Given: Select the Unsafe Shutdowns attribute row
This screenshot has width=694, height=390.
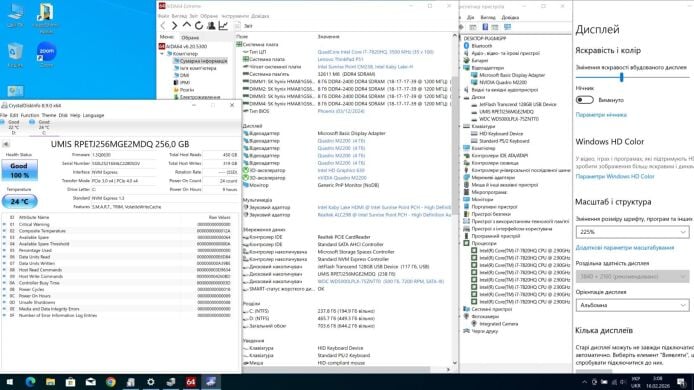Looking at the screenshot, I should tap(117, 302).
